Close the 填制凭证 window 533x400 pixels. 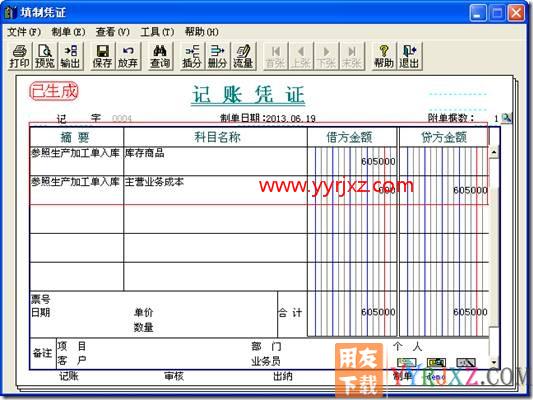coord(516,13)
